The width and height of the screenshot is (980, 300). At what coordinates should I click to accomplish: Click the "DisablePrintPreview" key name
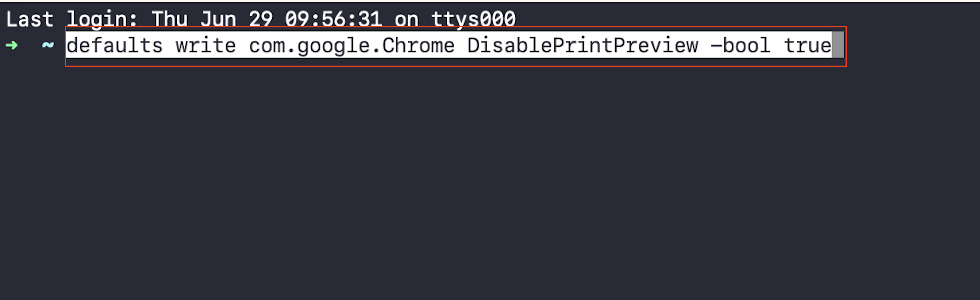582,46
